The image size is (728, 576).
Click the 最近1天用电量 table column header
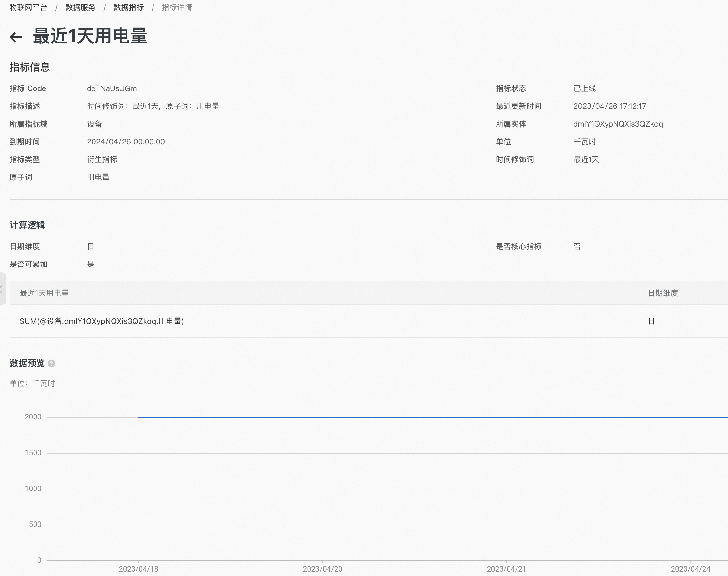pos(44,293)
